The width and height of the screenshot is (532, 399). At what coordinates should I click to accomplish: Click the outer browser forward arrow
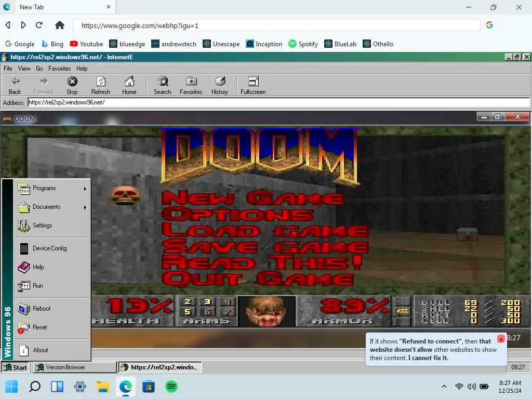click(23, 25)
